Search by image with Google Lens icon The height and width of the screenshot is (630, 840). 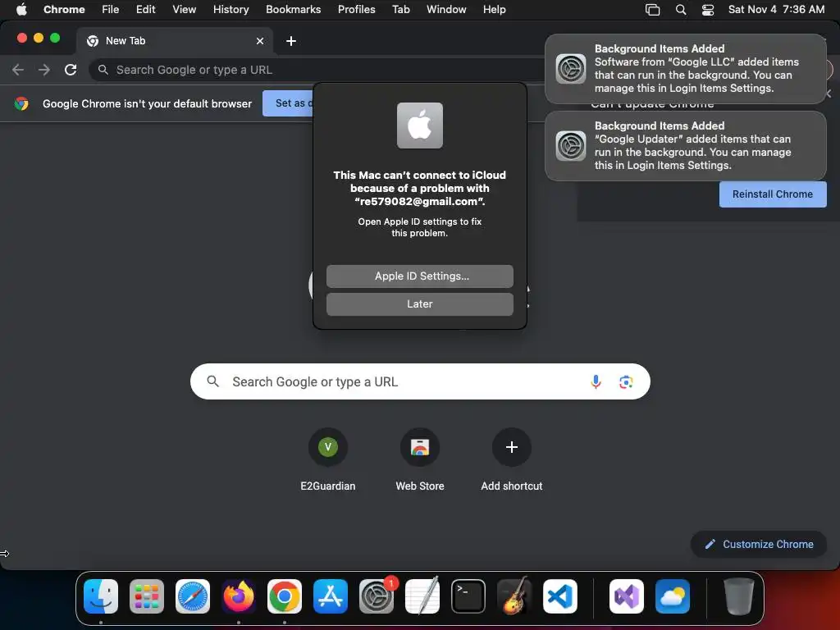click(626, 382)
